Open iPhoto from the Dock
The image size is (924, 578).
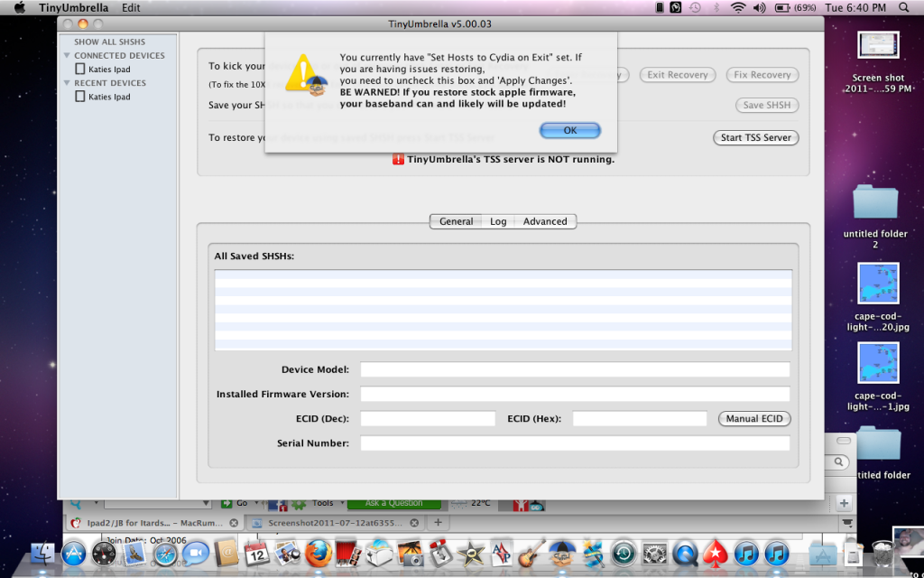click(411, 555)
